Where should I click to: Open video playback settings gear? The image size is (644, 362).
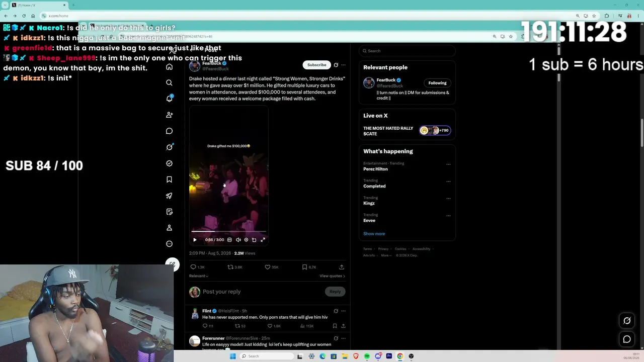coord(246,240)
